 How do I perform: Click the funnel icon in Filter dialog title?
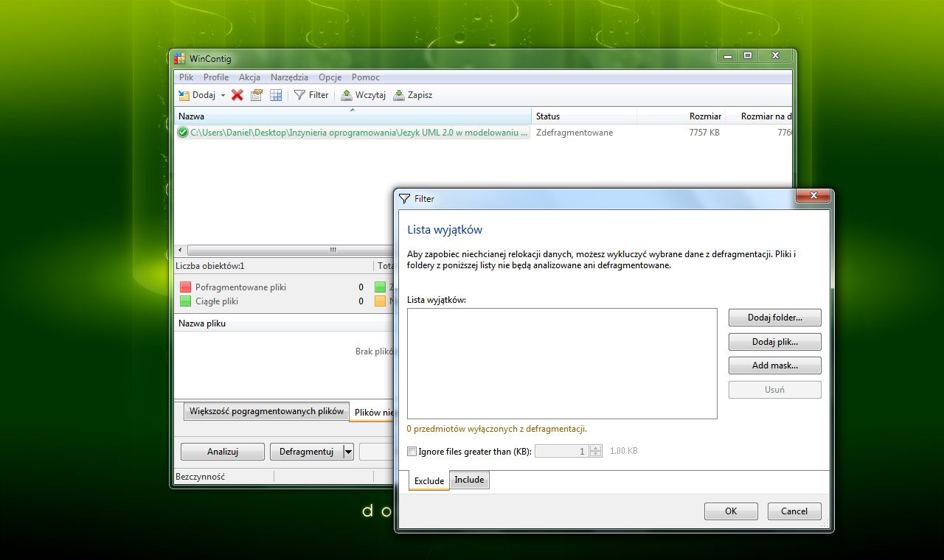[x=404, y=199]
